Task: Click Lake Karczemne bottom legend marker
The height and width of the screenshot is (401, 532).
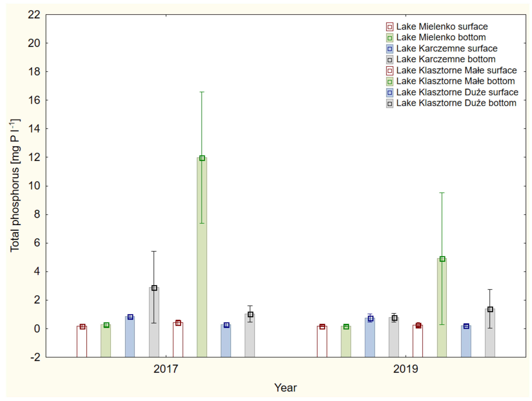Action: click(x=390, y=60)
